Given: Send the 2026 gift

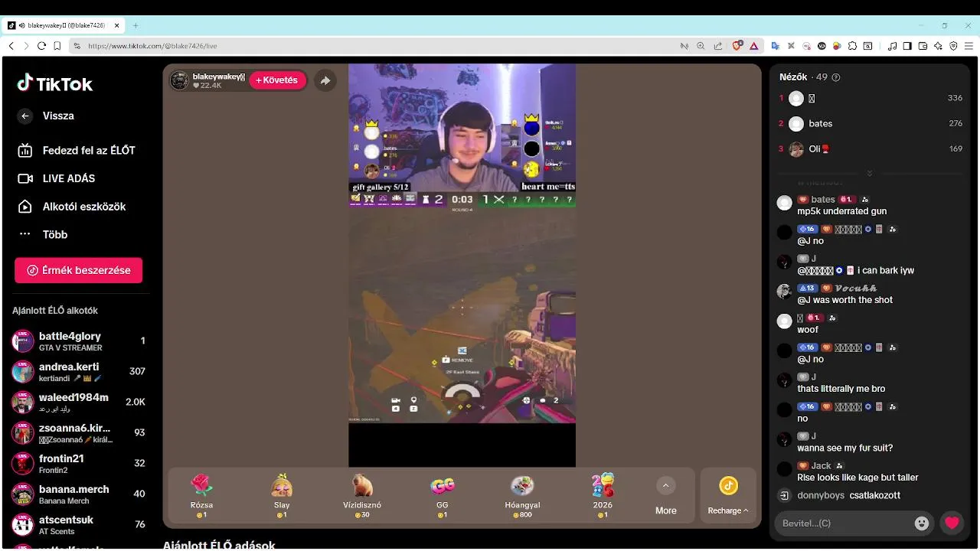Looking at the screenshot, I should point(603,495).
